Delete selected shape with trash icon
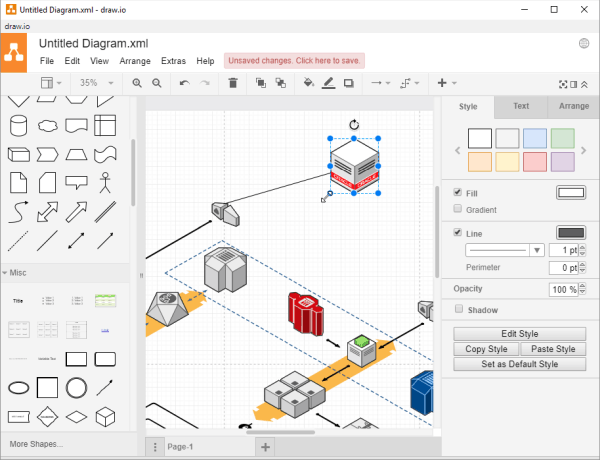The height and width of the screenshot is (460, 600). coord(233,83)
